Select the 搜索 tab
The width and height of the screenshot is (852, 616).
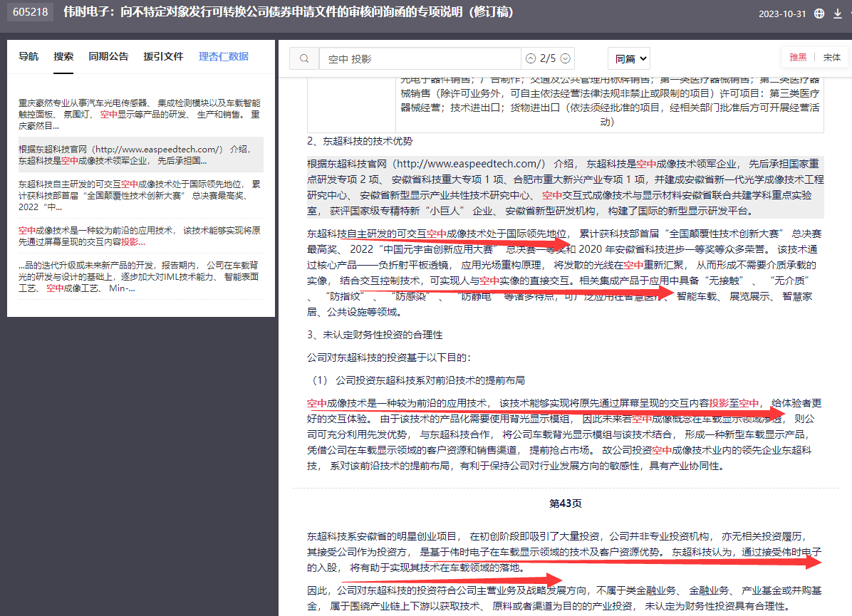[63, 56]
